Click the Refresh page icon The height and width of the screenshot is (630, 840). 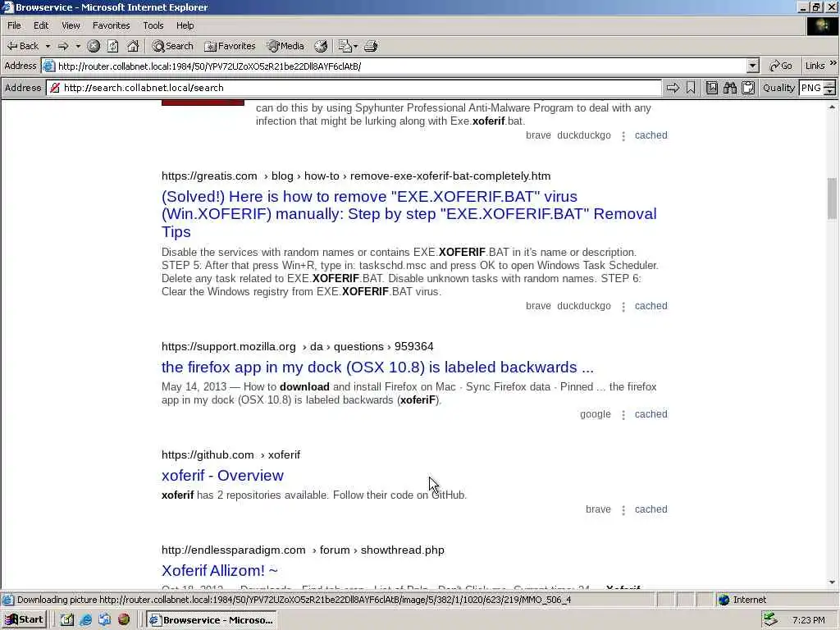112,46
